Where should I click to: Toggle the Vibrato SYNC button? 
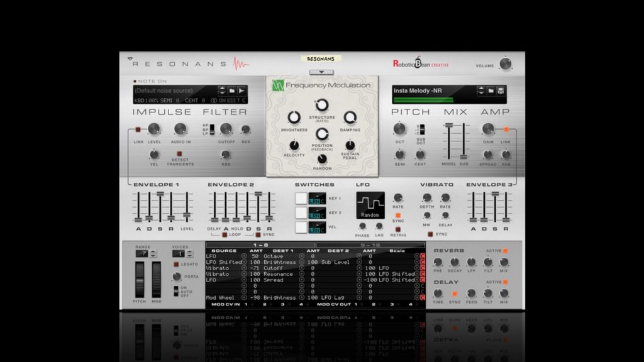tap(430, 234)
